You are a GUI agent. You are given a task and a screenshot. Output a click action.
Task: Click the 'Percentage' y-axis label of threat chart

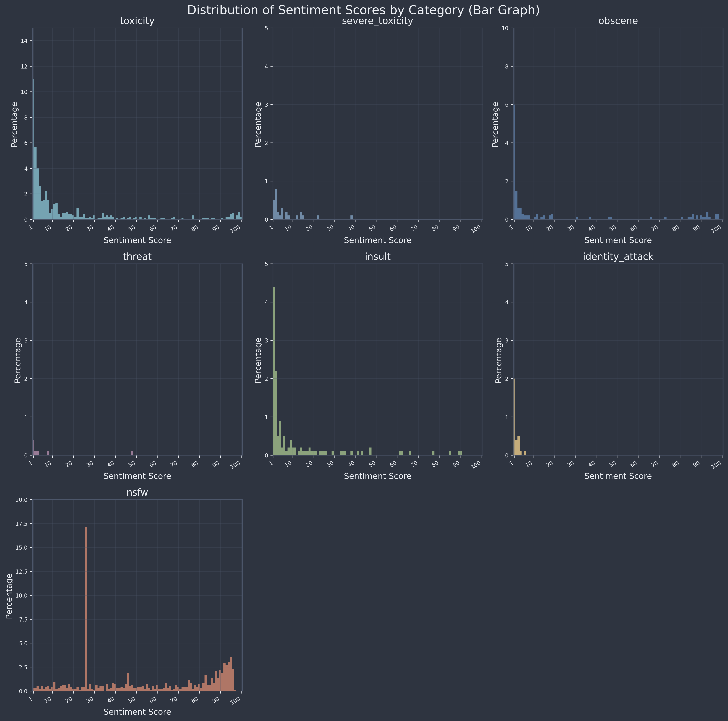pyautogui.click(x=18, y=360)
